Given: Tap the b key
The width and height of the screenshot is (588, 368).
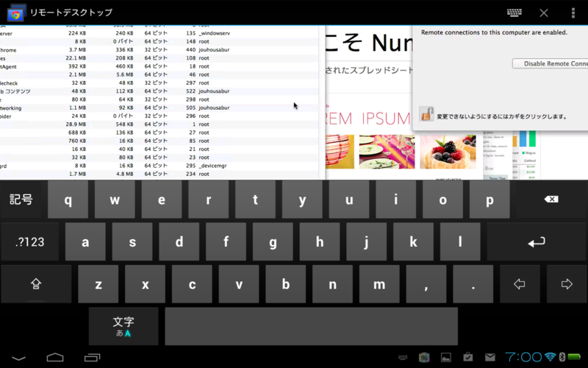Looking at the screenshot, I should click(286, 284).
